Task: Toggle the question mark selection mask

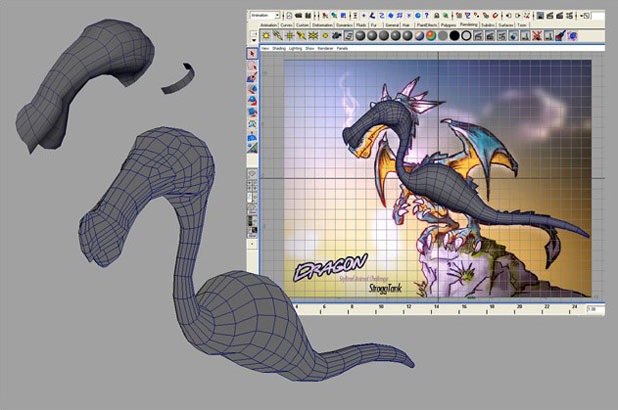Action: click(x=426, y=15)
